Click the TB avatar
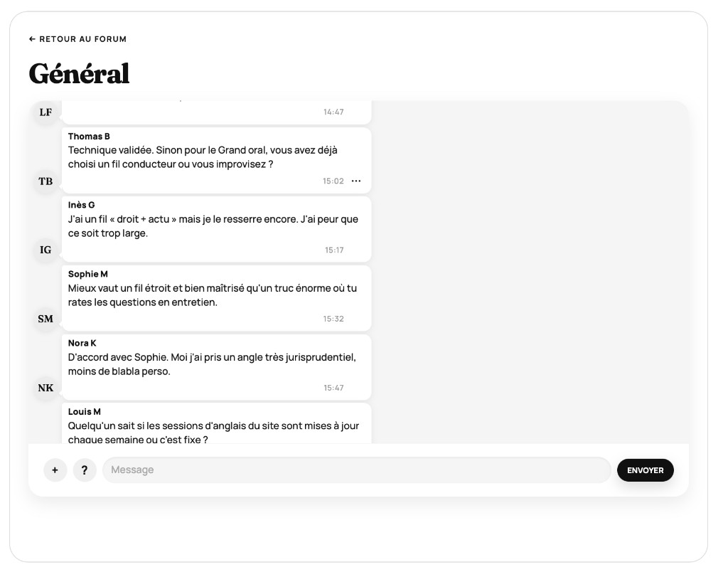The height and width of the screenshot is (577, 728). (45, 181)
